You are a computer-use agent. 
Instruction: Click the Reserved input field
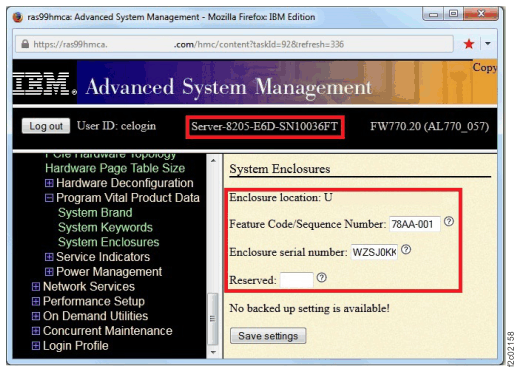(296, 280)
